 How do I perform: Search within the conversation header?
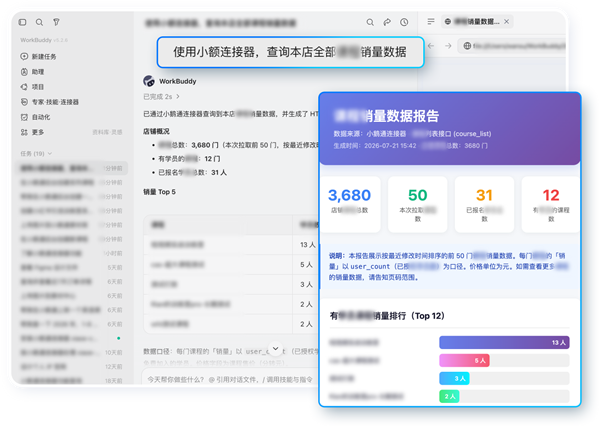pyautogui.click(x=370, y=22)
